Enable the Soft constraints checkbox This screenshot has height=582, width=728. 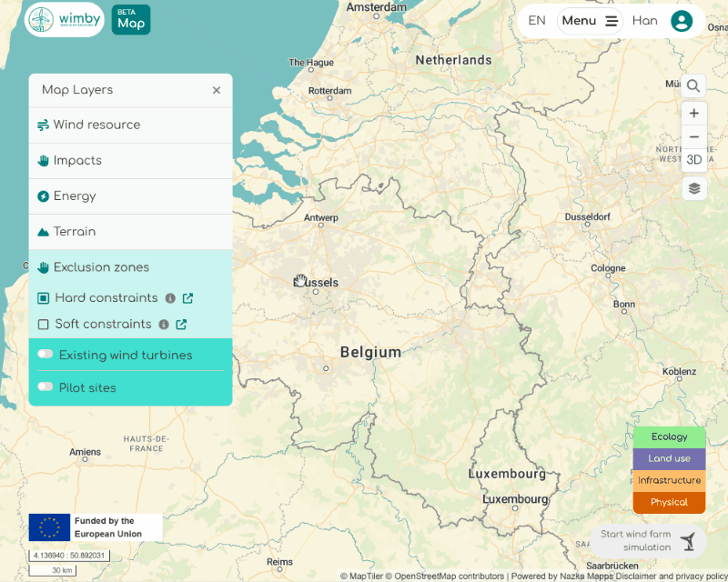click(x=43, y=325)
